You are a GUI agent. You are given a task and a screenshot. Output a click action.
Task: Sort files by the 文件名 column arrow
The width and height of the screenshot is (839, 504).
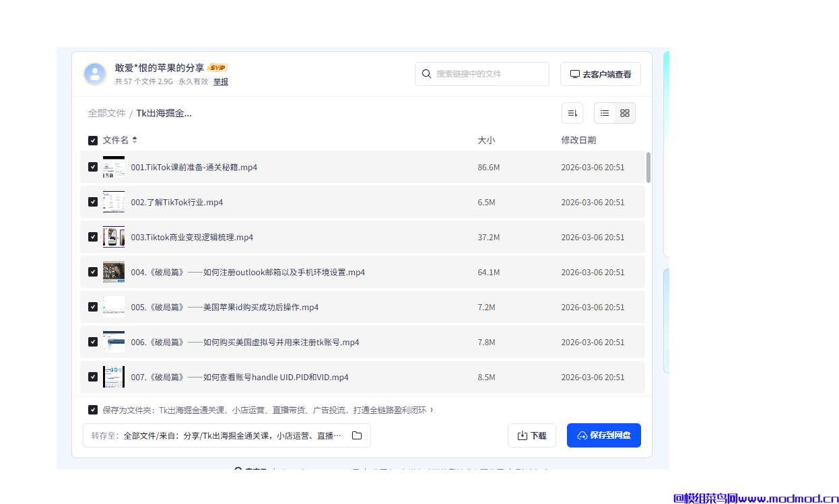click(135, 140)
